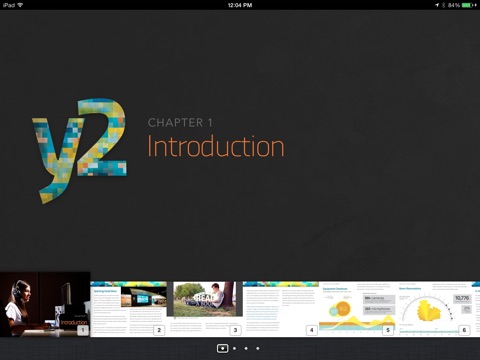Open page 1 Introduction thumbnail
The image size is (480, 360).
[45, 304]
